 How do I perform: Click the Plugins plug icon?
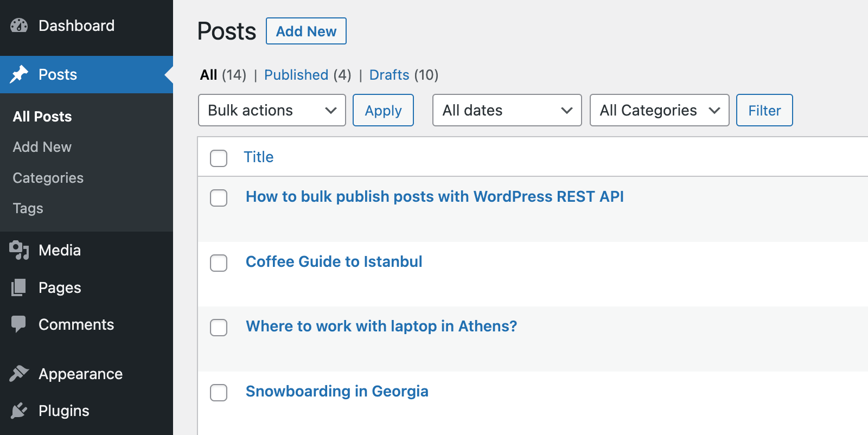click(19, 411)
